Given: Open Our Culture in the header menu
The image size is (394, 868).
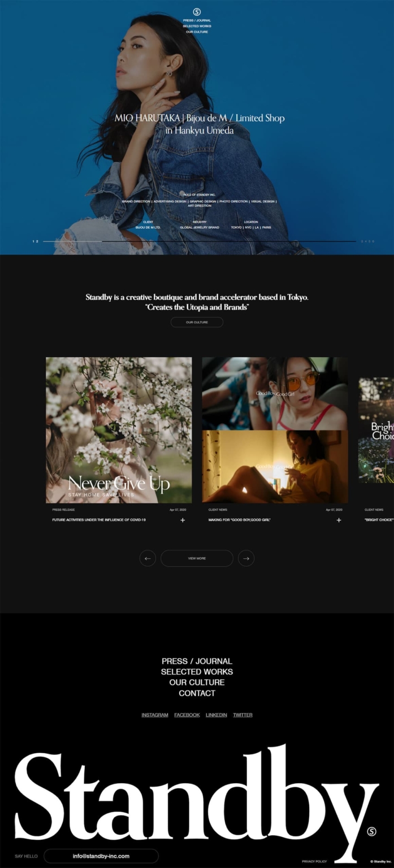Looking at the screenshot, I should click(x=197, y=32).
